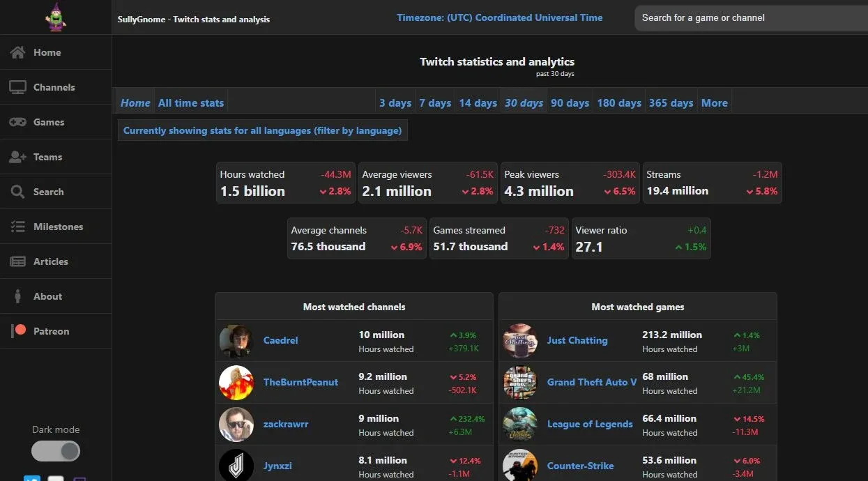Select the 14 days time range tab
This screenshot has width=868, height=481.
tap(478, 102)
